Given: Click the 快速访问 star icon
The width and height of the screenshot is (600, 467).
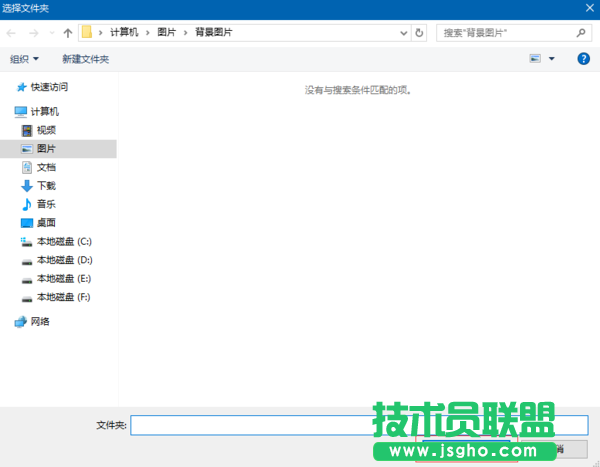Looking at the screenshot, I should tap(22, 87).
